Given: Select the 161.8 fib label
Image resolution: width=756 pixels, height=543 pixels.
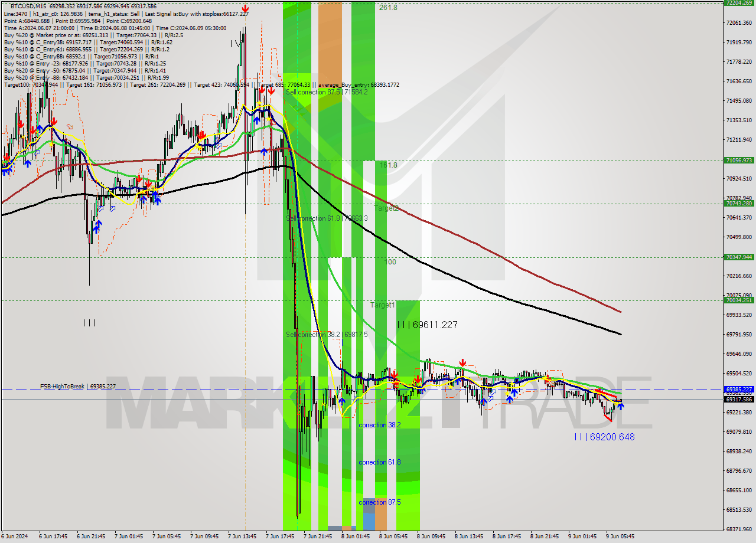Looking at the screenshot, I should click(388, 165).
